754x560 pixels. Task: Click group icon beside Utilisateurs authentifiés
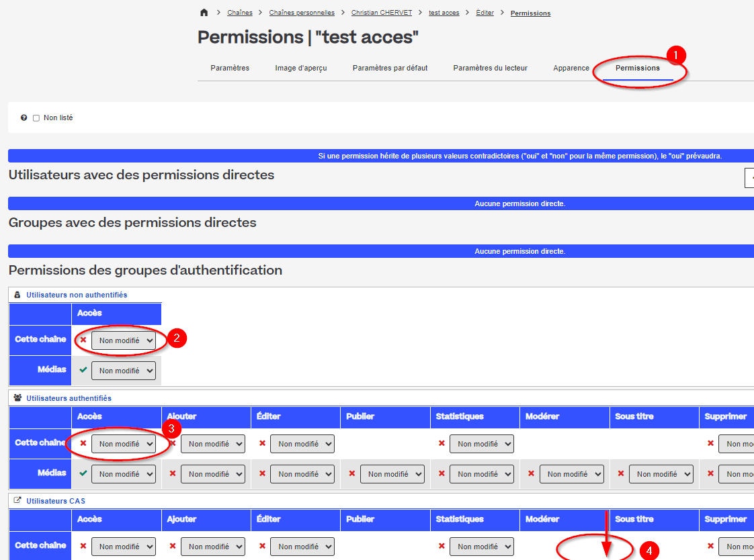tap(17, 398)
